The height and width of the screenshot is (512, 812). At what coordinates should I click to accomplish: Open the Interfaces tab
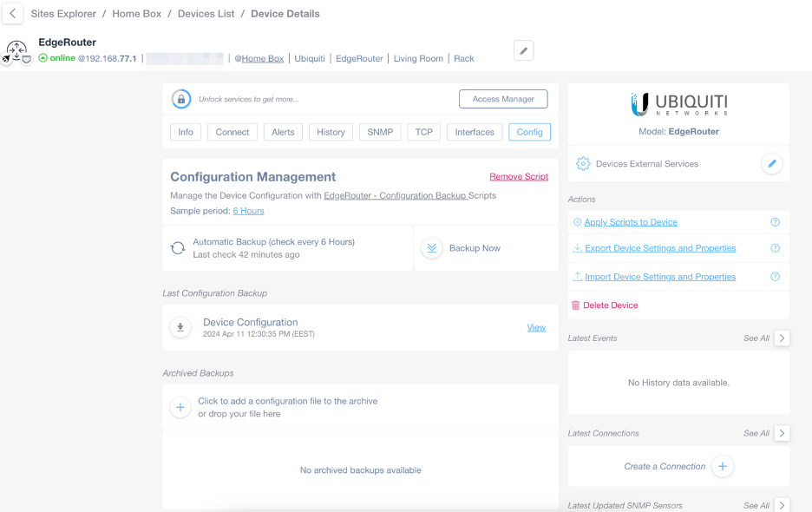point(475,132)
